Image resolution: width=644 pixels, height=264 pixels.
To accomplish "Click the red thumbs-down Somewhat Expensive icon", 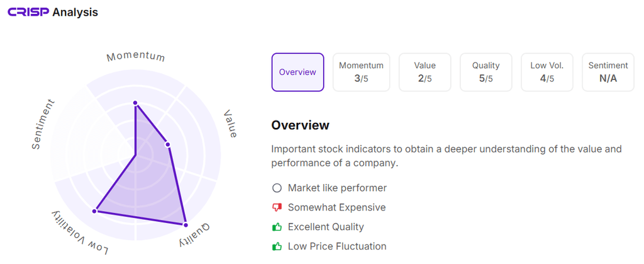I will pyautogui.click(x=276, y=207).
